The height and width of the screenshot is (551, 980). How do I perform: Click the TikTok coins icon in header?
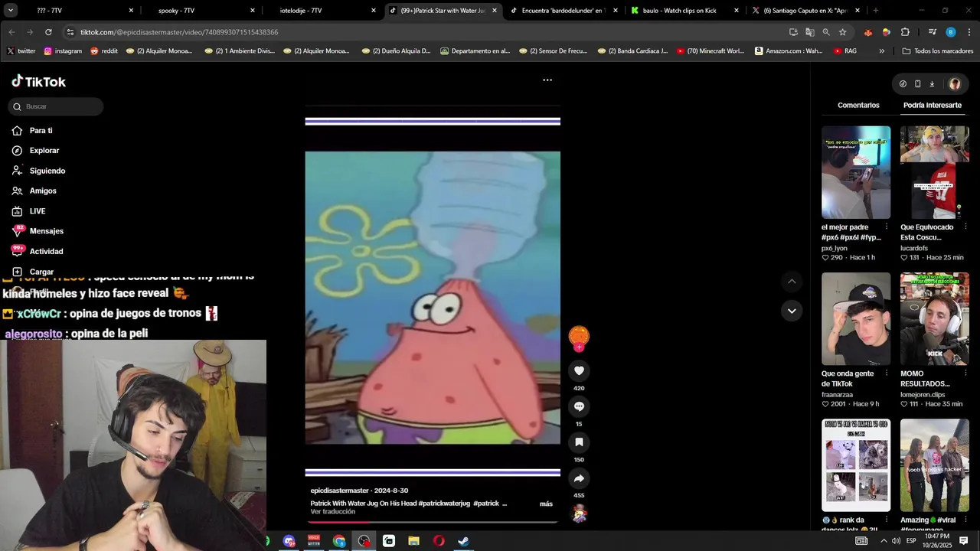click(903, 84)
